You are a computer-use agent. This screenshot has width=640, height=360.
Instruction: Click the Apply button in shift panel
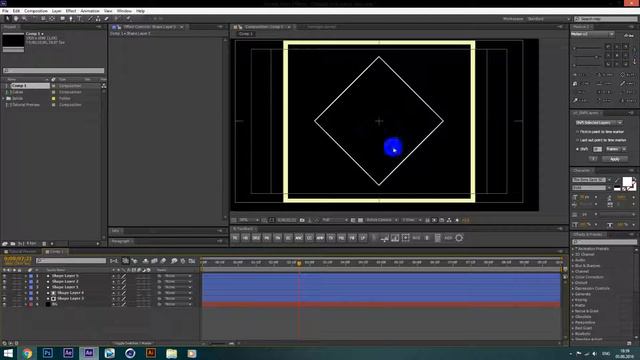pos(614,159)
